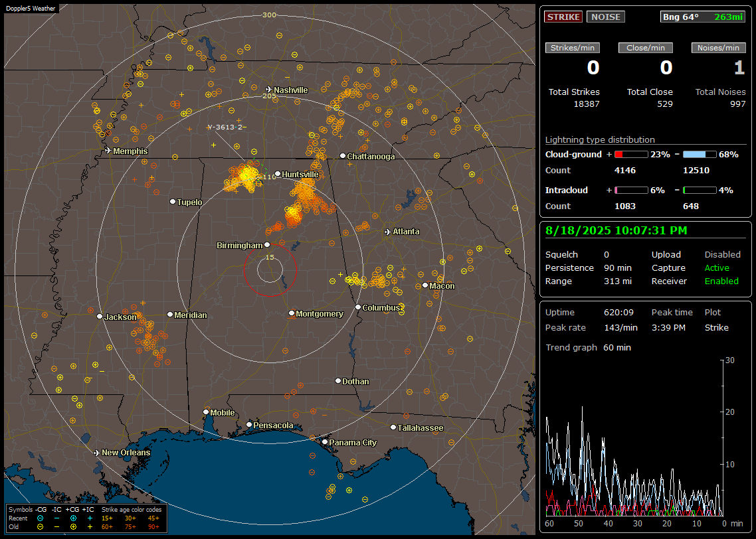This screenshot has height=539, width=756.
Task: Click the Lightning type distribution heading
Action: [600, 139]
